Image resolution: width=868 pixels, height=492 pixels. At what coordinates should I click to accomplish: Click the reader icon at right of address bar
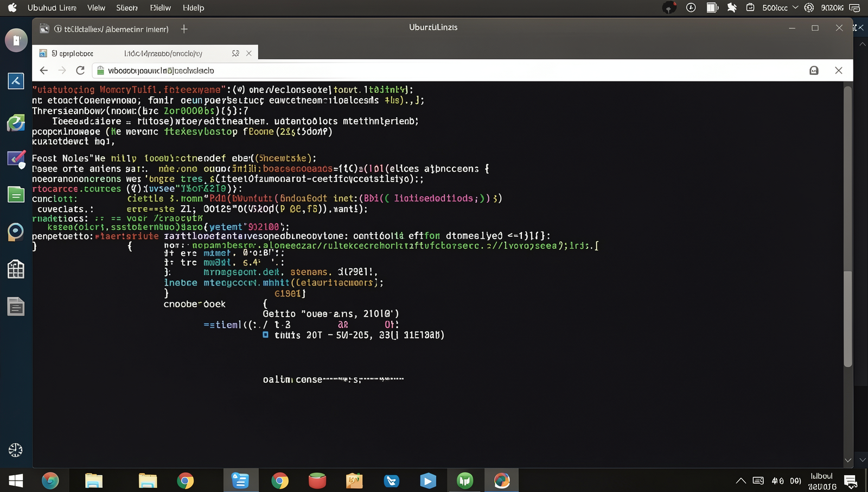(x=814, y=70)
